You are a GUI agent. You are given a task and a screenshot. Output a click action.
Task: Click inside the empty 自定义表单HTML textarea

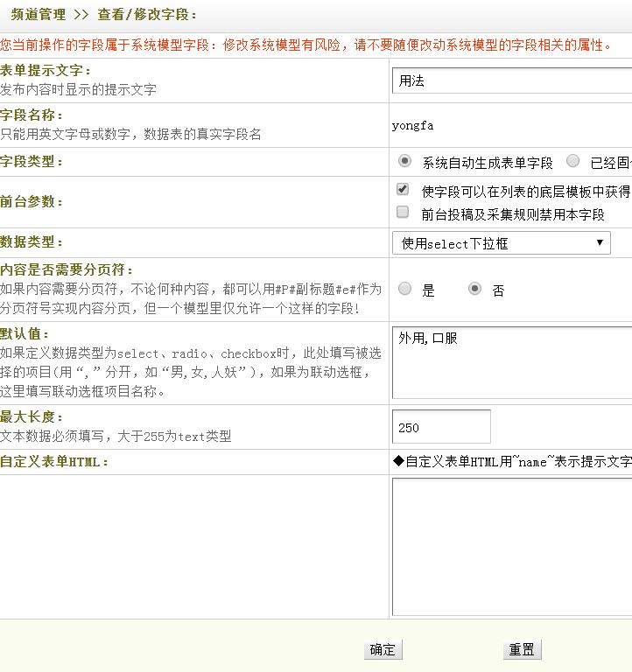click(512, 546)
